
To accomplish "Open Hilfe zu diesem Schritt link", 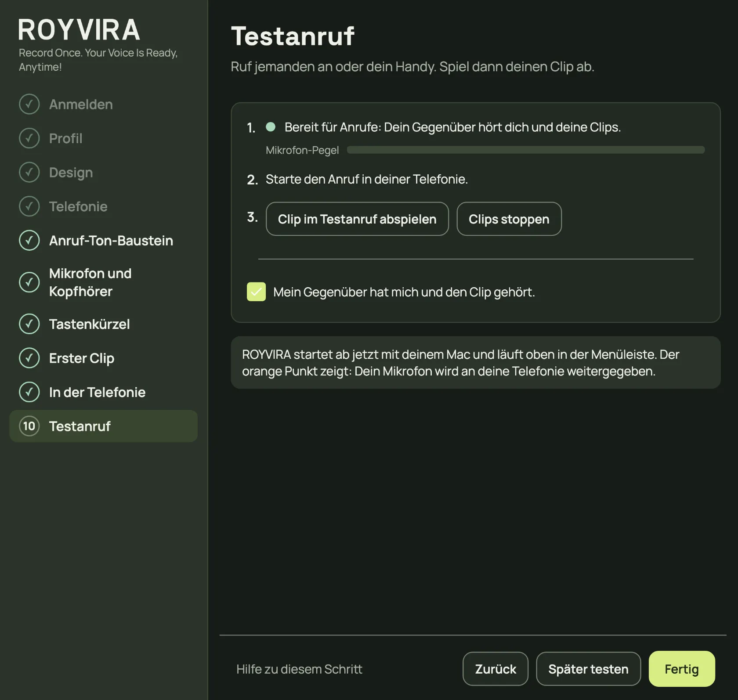I will (299, 669).
